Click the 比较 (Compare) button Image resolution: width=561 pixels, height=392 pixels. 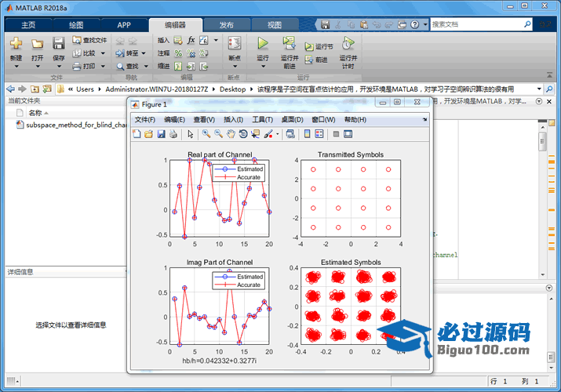[x=85, y=53]
